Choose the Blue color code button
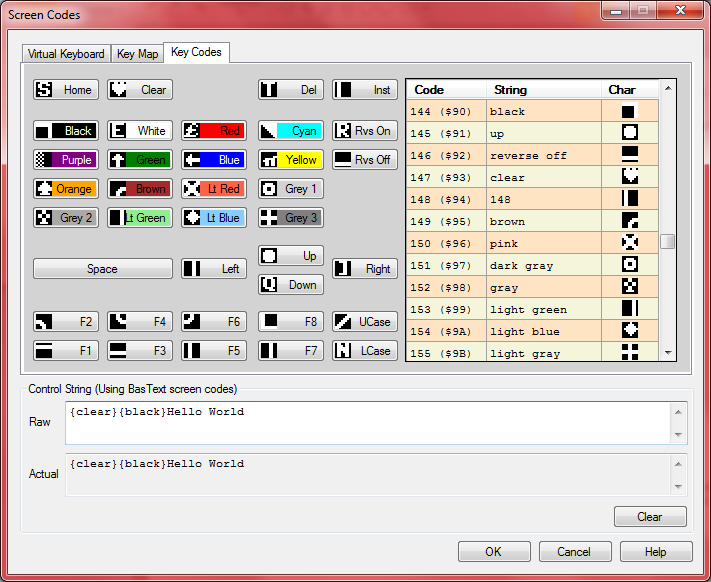 (x=214, y=160)
